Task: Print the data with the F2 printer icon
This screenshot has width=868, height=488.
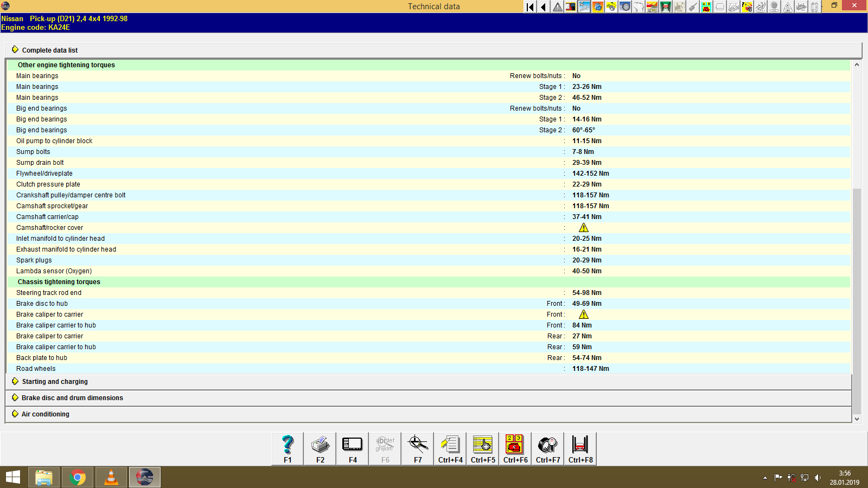Action: tap(320, 447)
